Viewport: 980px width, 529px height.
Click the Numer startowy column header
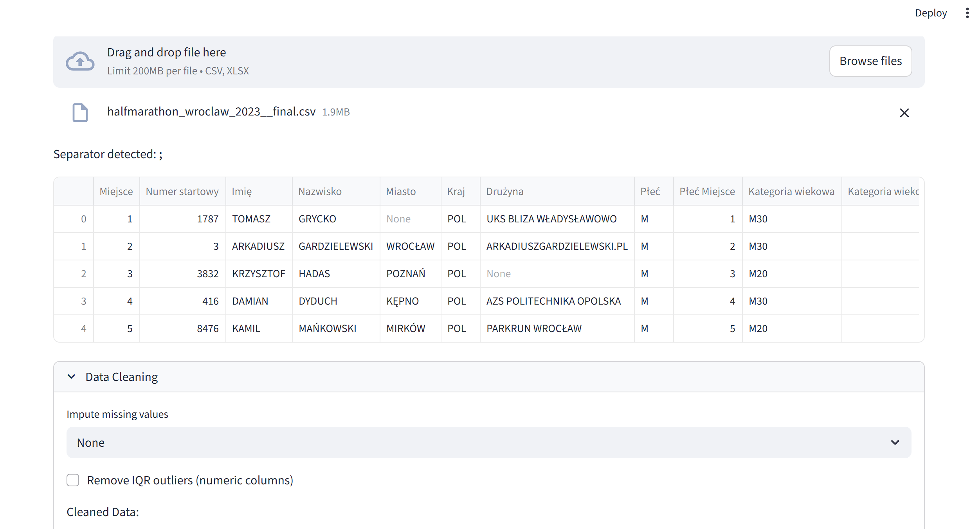click(182, 191)
